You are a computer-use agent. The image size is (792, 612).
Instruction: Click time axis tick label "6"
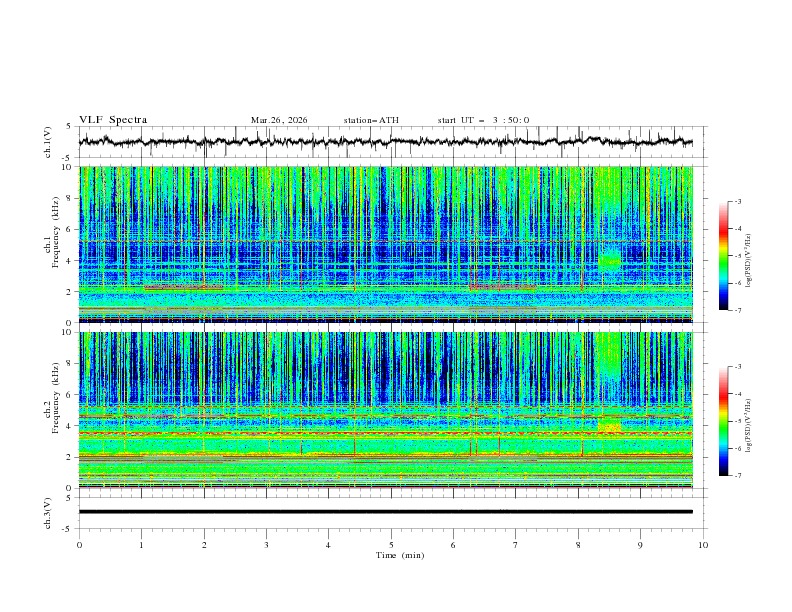pos(453,545)
